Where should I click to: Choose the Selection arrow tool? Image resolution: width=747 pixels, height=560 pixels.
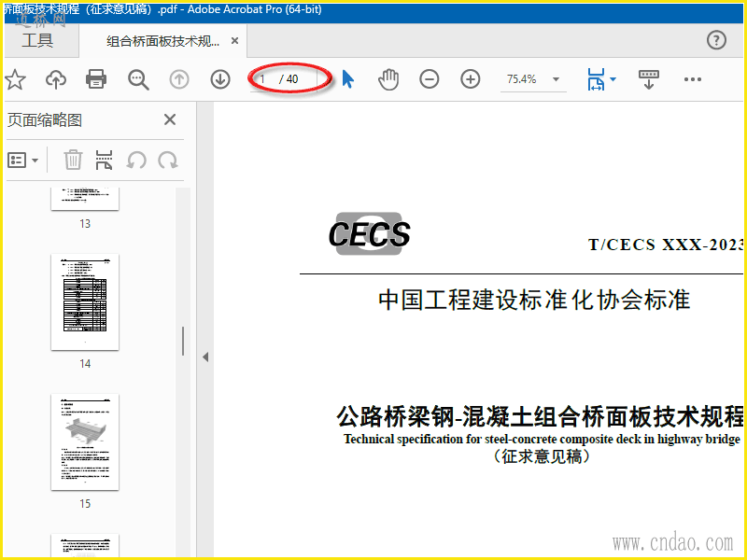pyautogui.click(x=347, y=79)
